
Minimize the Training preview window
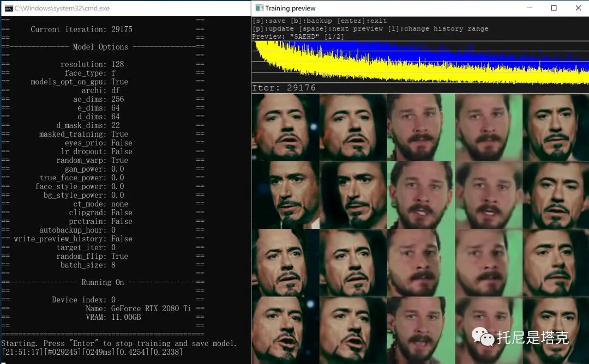point(530,8)
